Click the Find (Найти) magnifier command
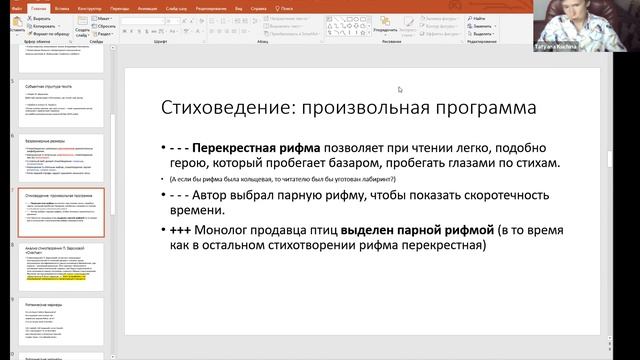 coord(476,18)
